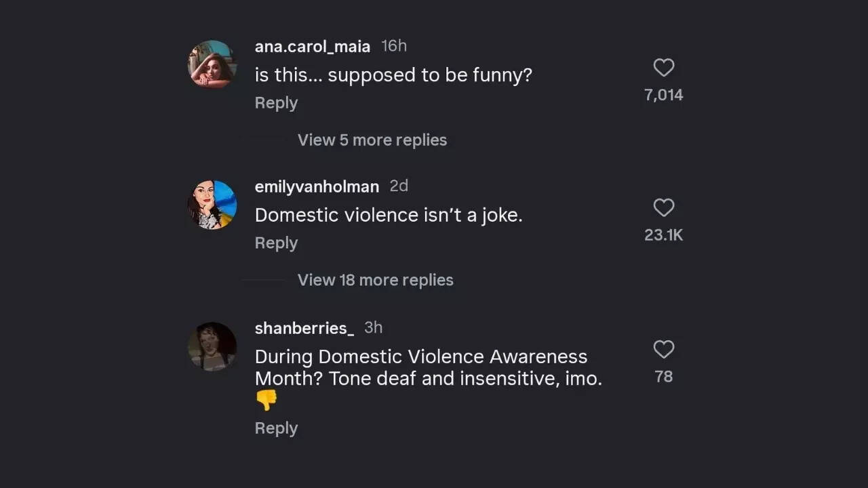Reply to the 'Domestic violence isn't a joke' comment
868x488 pixels.
(276, 243)
